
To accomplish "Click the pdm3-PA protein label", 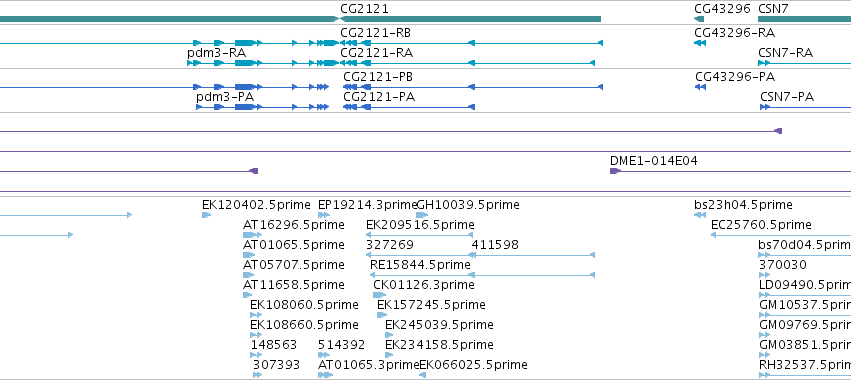I will 225,97.
